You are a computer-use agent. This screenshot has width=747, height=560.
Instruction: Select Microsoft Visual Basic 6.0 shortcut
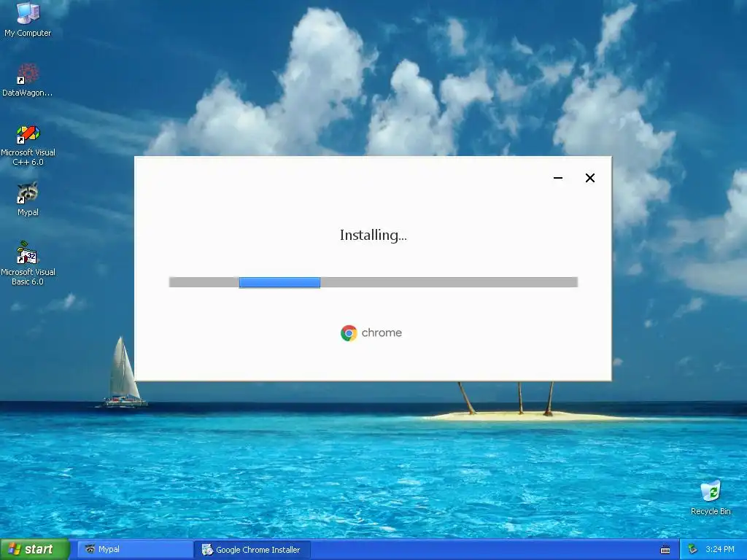(x=28, y=263)
